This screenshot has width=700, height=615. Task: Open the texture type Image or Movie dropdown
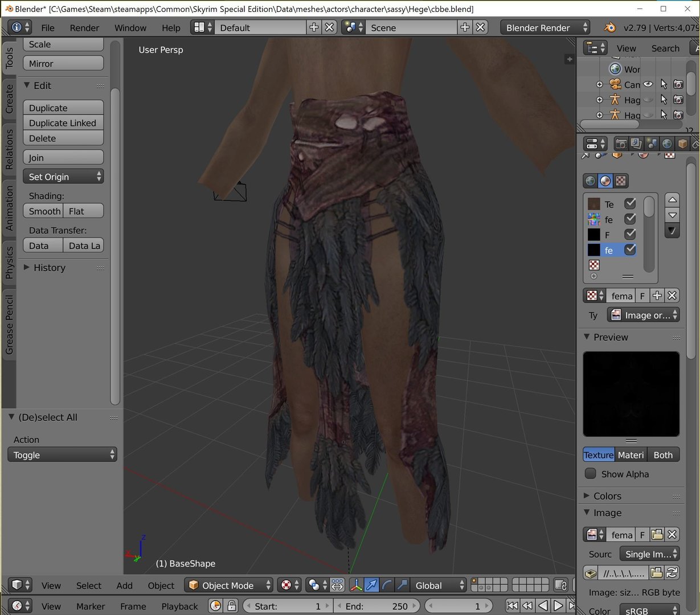644,315
